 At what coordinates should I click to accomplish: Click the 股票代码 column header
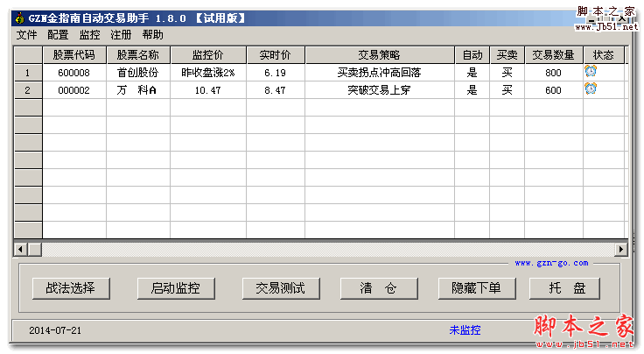pyautogui.click(x=73, y=55)
